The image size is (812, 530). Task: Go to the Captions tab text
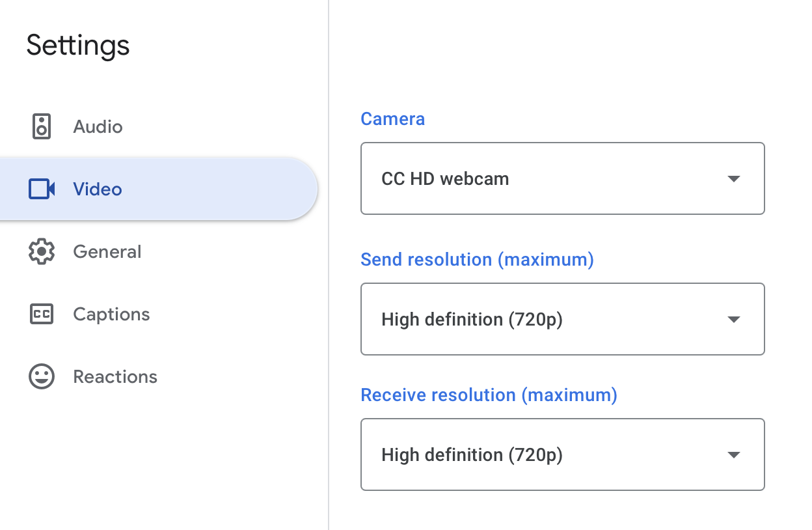click(111, 314)
